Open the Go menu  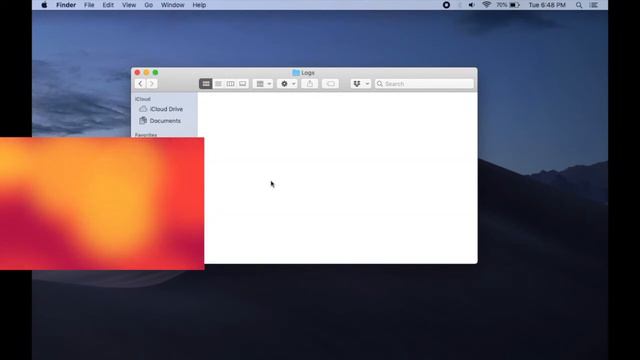(149, 5)
